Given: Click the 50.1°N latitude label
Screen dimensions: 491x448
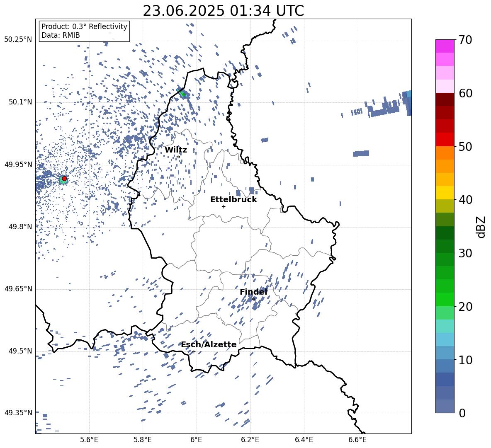Looking at the screenshot, I should click(20, 102).
